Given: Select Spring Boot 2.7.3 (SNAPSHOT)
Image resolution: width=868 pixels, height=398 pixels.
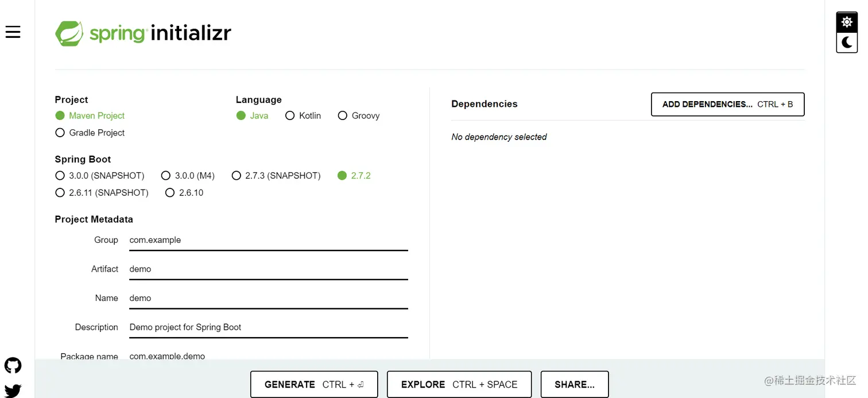Looking at the screenshot, I should (x=276, y=176).
